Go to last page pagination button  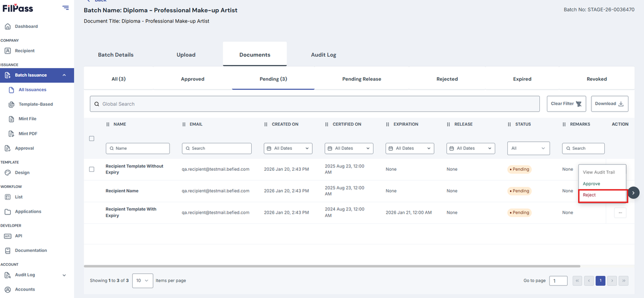coord(624,280)
